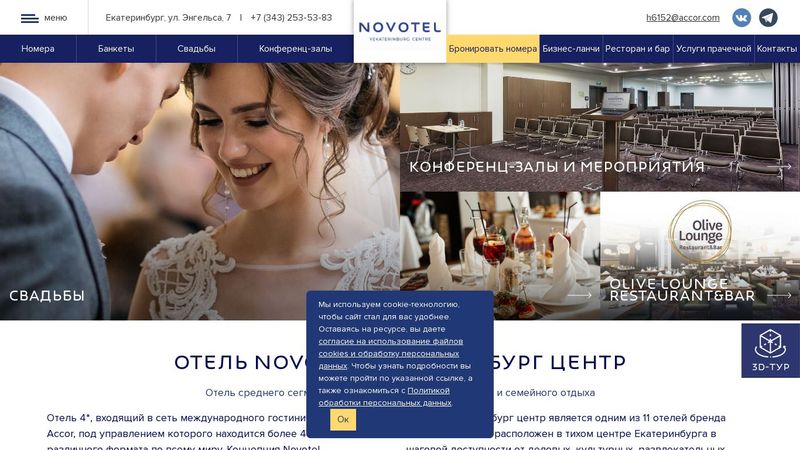Click the Бронировать номера button

tap(493, 49)
